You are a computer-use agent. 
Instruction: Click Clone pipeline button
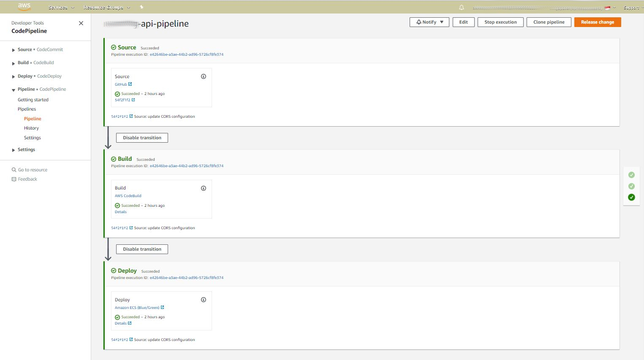click(x=549, y=22)
